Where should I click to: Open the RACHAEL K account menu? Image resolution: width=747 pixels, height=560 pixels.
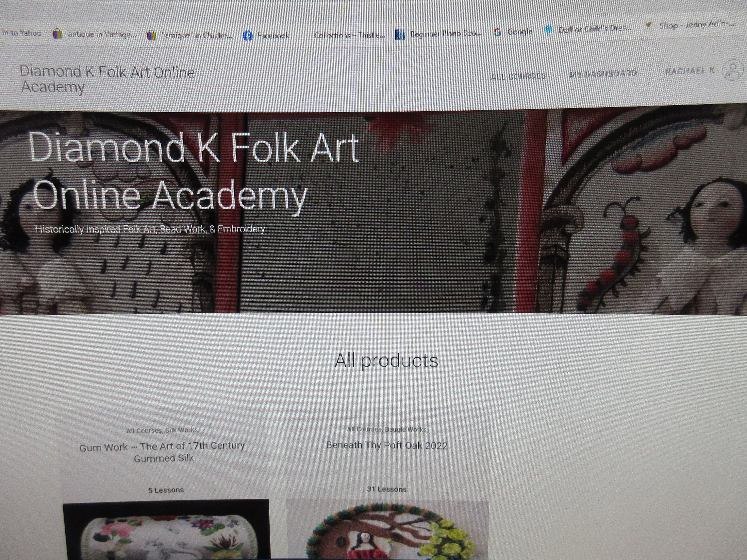(690, 71)
